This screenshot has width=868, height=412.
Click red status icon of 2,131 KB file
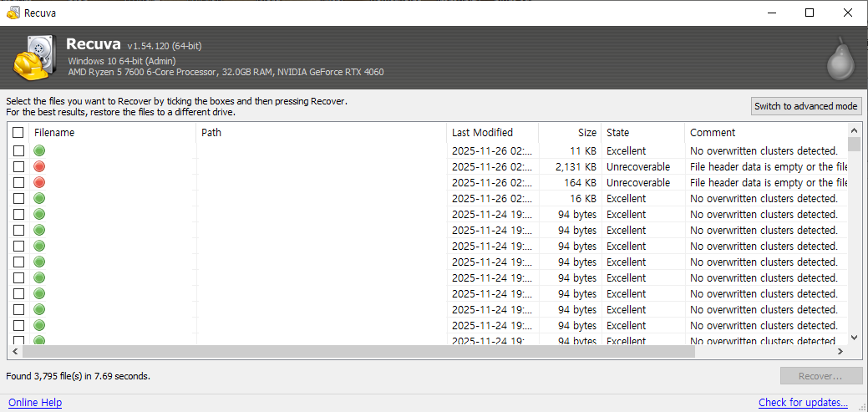coord(39,167)
